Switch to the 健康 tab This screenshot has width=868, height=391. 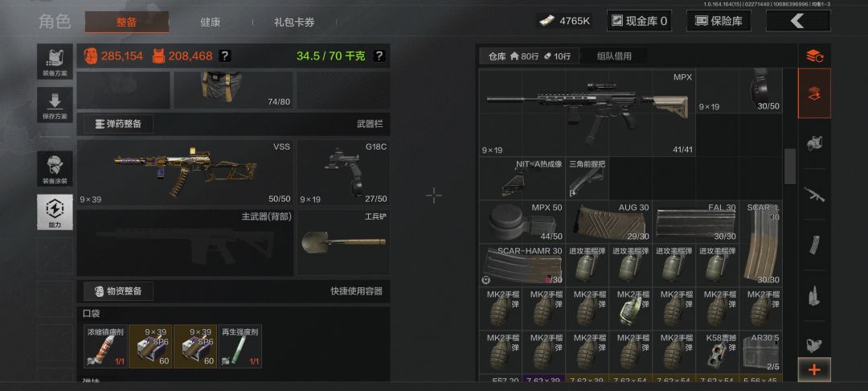coord(211,23)
